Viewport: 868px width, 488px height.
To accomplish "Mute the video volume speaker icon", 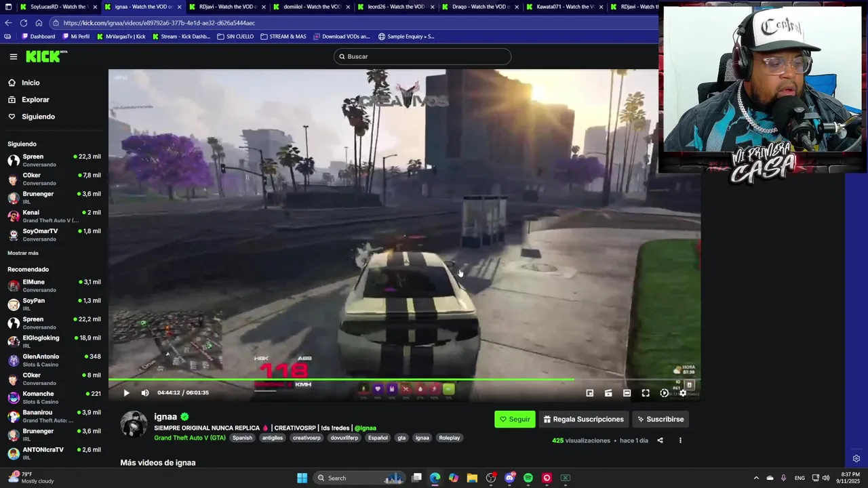I will [144, 392].
